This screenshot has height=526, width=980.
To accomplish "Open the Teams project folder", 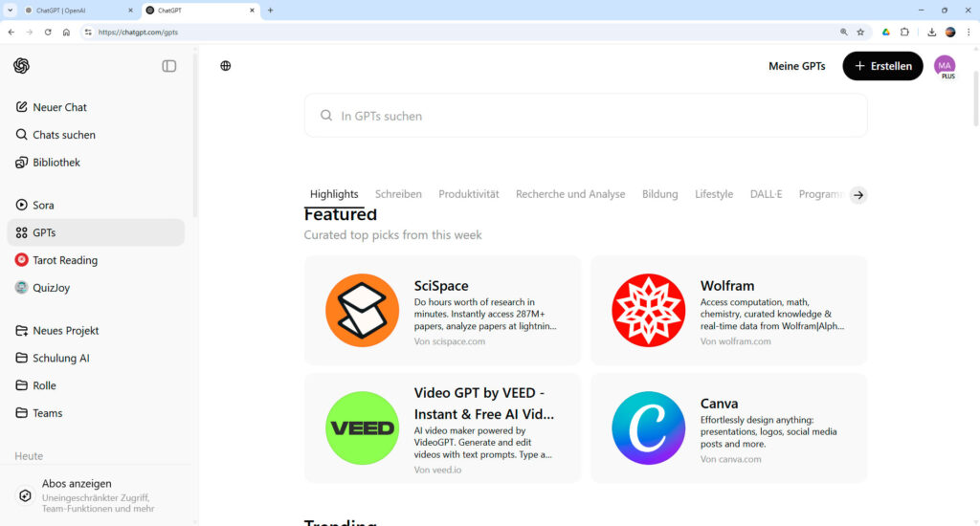I will click(96, 413).
